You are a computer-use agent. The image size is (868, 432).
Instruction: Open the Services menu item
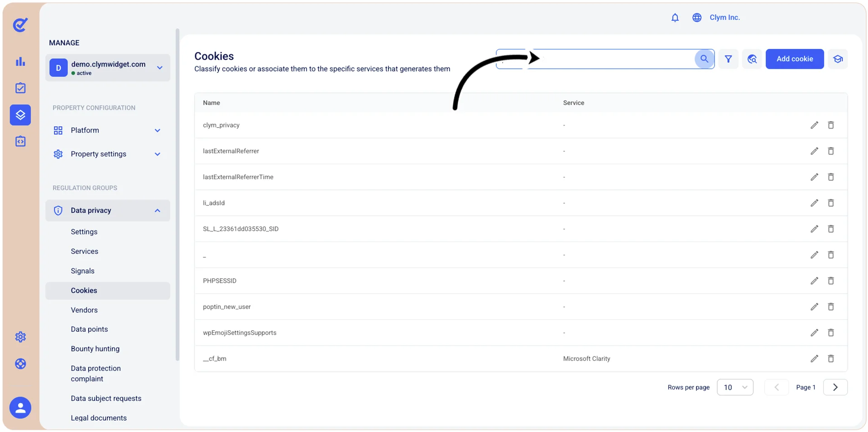coord(84,252)
